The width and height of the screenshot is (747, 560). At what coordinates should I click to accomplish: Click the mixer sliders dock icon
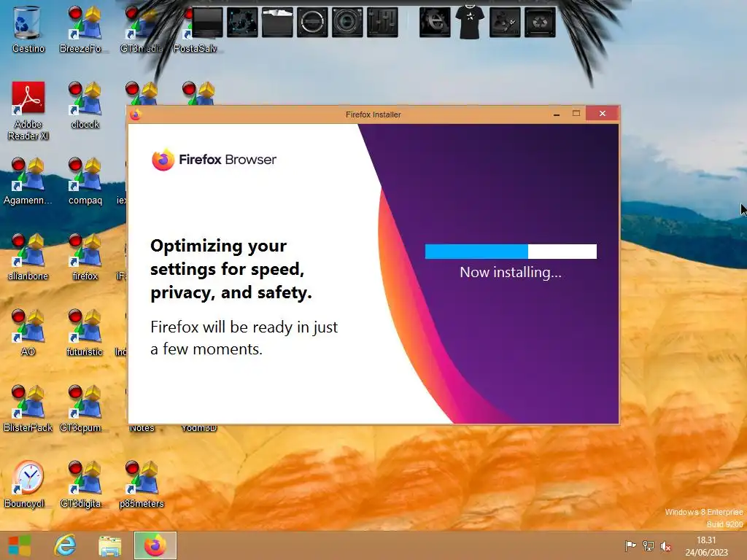coord(382,22)
